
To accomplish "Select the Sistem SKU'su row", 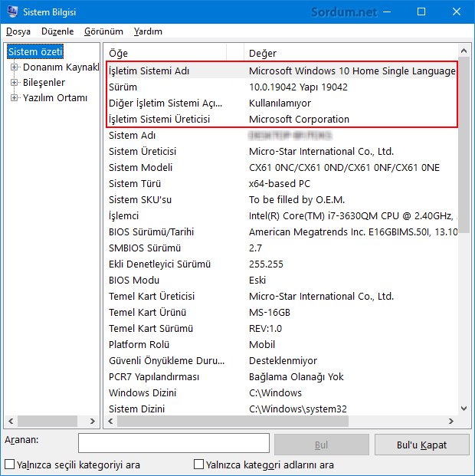I will pos(281,200).
